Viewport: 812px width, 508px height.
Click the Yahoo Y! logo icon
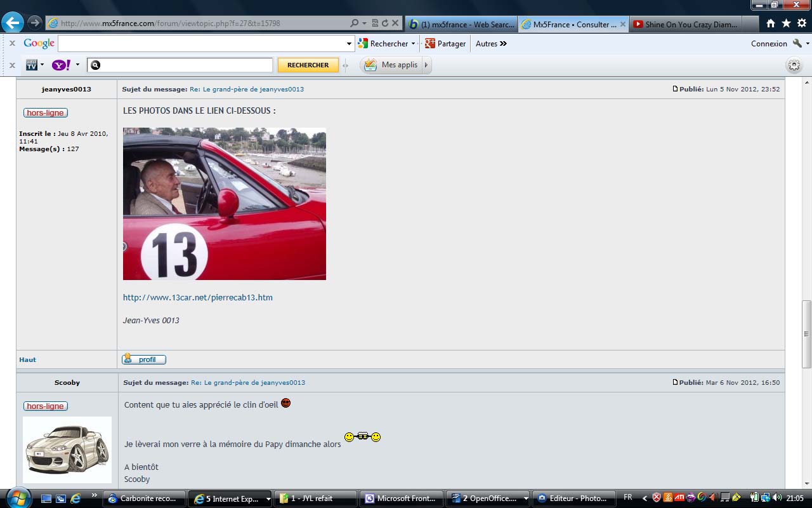pyautogui.click(x=61, y=65)
